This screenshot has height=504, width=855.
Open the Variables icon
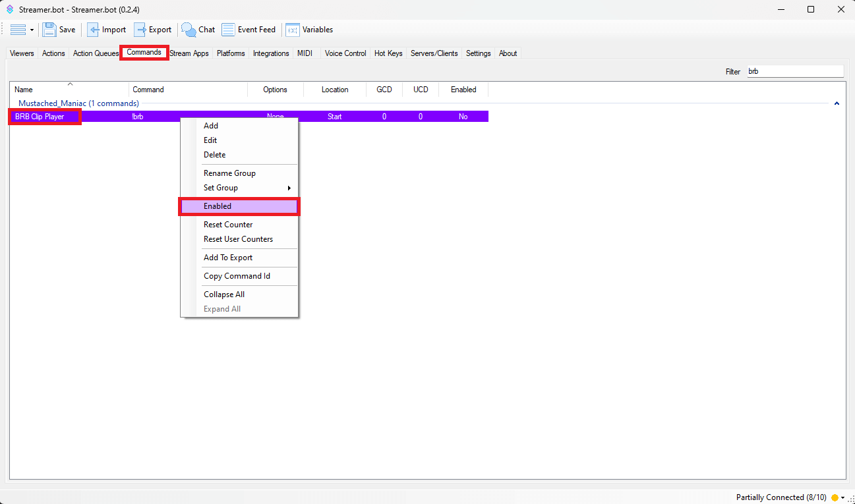(293, 30)
